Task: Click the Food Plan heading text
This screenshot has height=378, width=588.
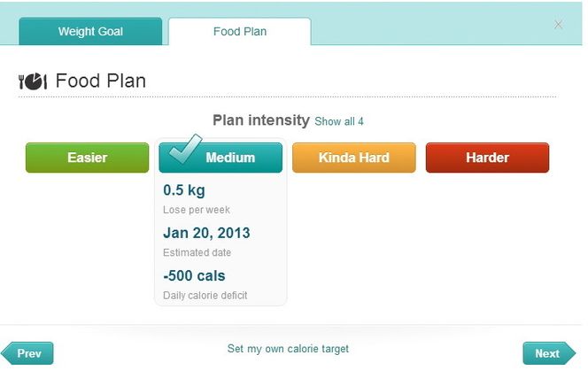Action: coord(100,81)
